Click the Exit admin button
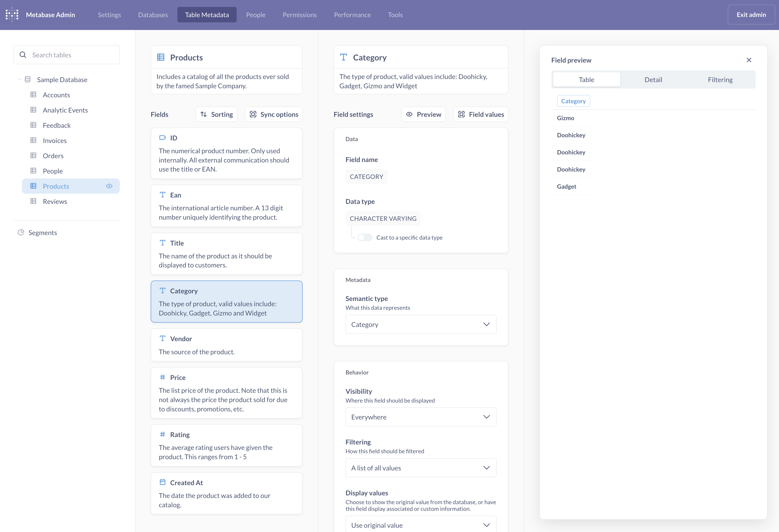This screenshot has height=532, width=779. pyautogui.click(x=751, y=15)
